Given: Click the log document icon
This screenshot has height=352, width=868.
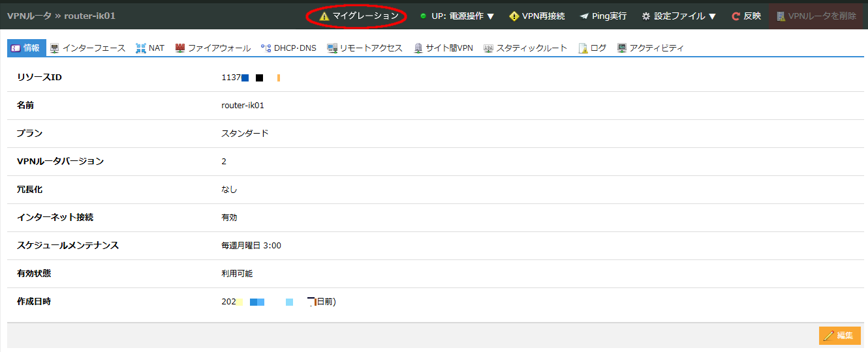Looking at the screenshot, I should pos(583,48).
